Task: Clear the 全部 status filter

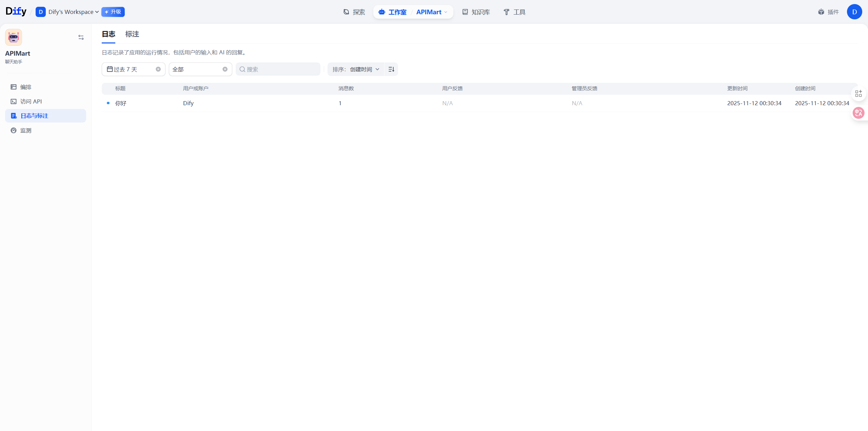Action: click(x=225, y=69)
